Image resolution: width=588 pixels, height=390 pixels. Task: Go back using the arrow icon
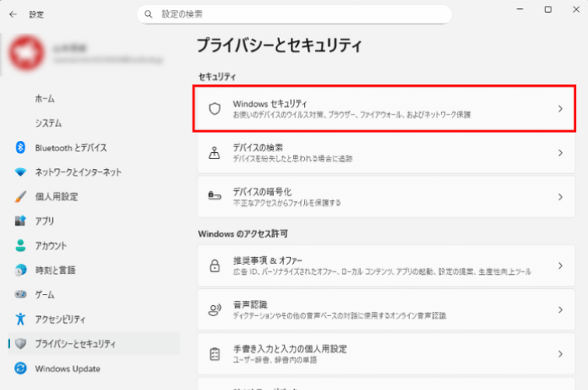coord(13,14)
